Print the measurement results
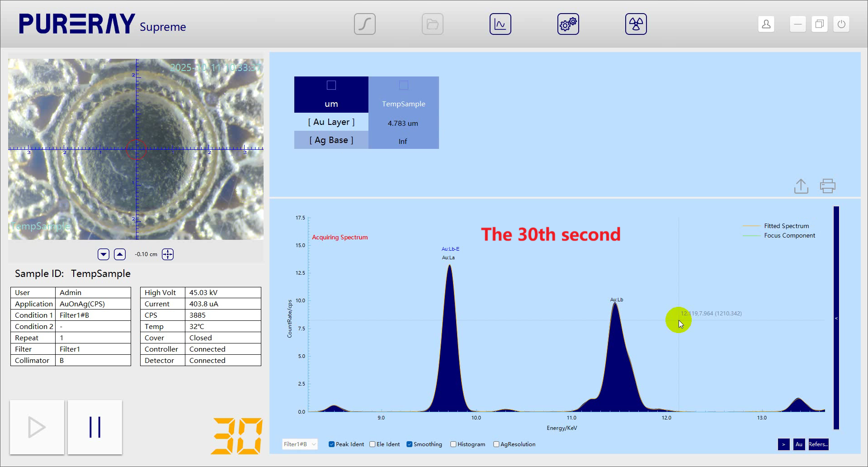The width and height of the screenshot is (868, 467). click(x=827, y=186)
